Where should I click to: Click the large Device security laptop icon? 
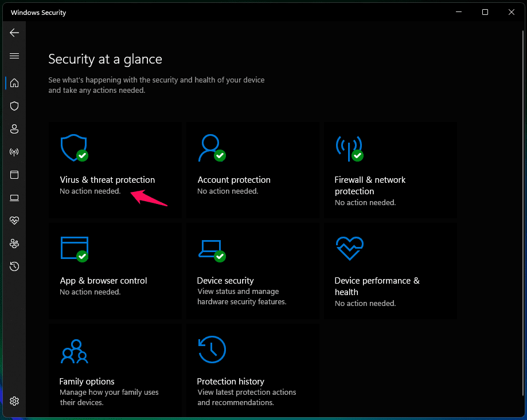pos(212,251)
